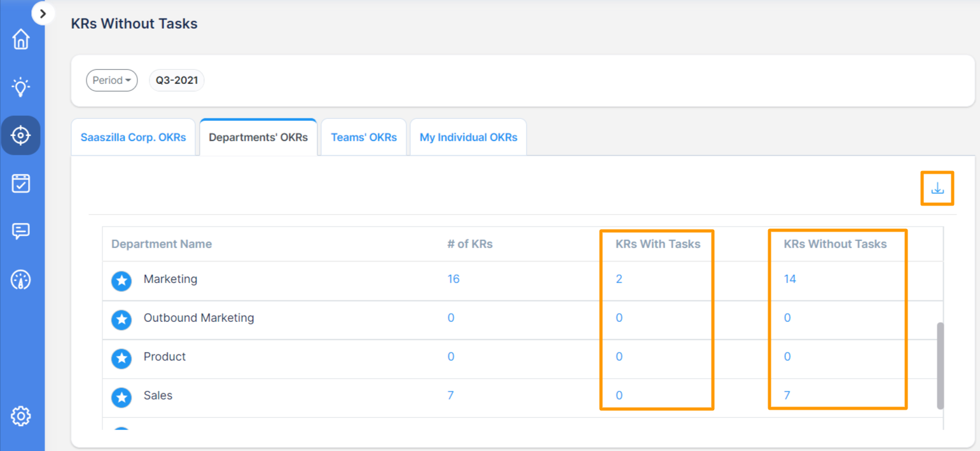
Task: Click the target OKRs sidebar icon
Action: click(x=21, y=135)
